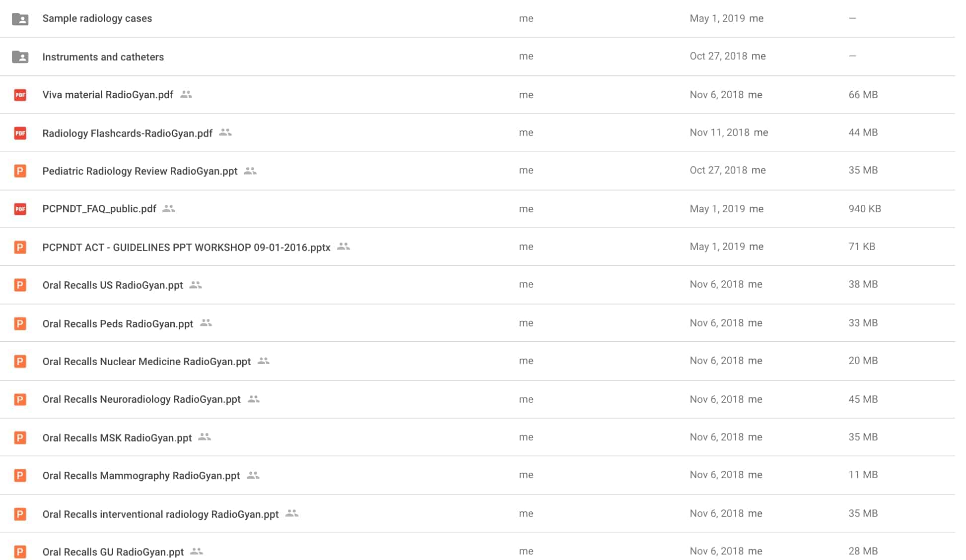This screenshot has width=966, height=560.
Task: Click the PowerPoint icon for Pediatric Radiology Review
Action: coord(20,171)
